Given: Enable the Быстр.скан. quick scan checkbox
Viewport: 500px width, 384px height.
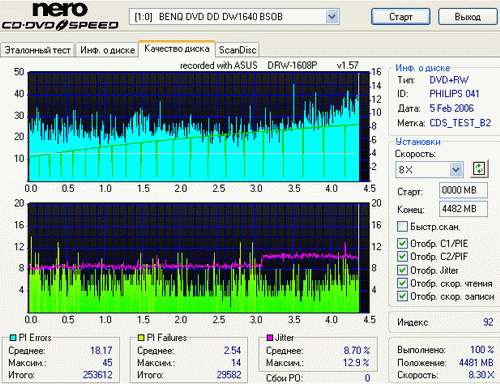Looking at the screenshot, I should coord(402,227).
